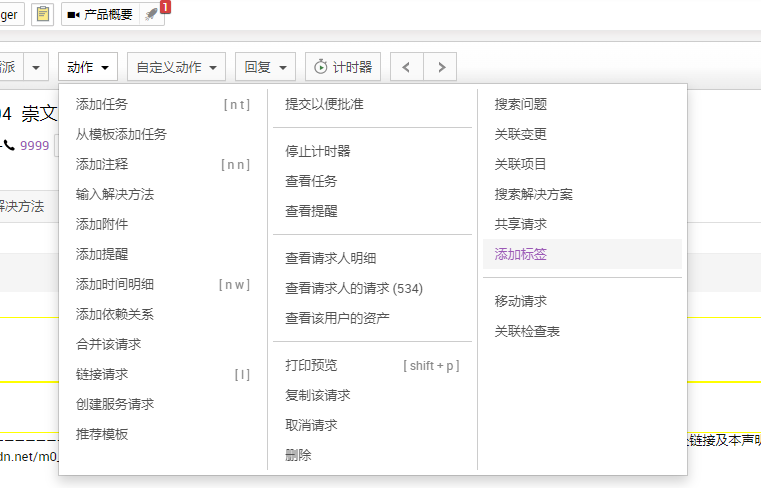Choose 添加附件 menu entry
This screenshot has height=488, width=761.
coord(102,224)
